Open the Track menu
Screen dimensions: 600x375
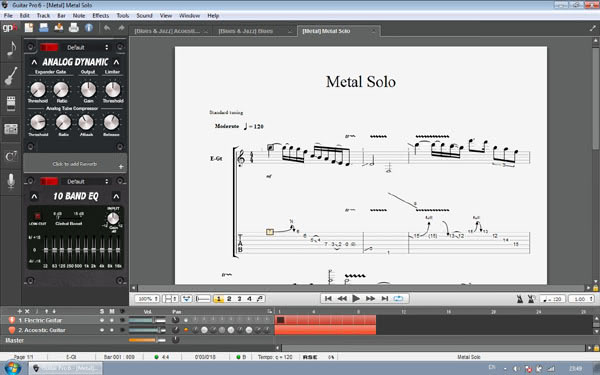[x=43, y=16]
